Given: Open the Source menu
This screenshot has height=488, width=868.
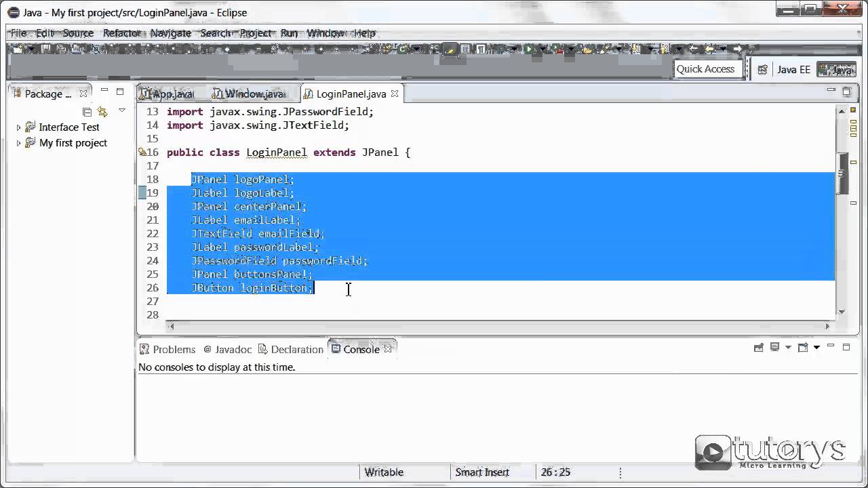Looking at the screenshot, I should click(x=78, y=33).
